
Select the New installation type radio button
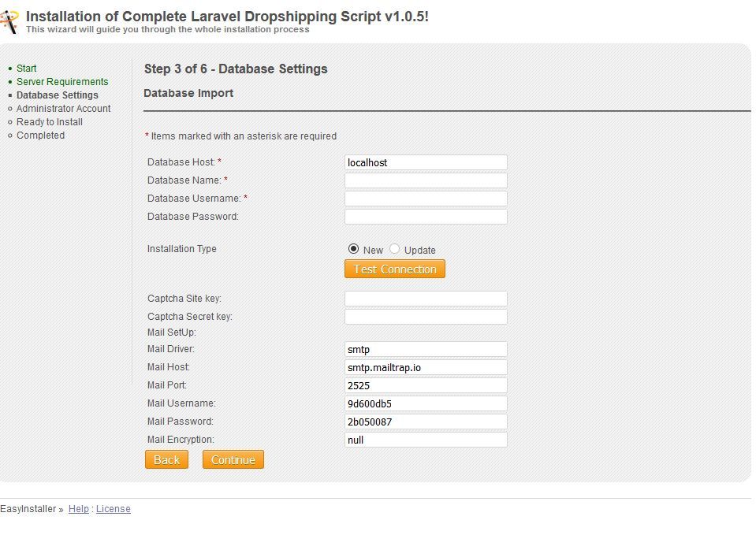[353, 249]
